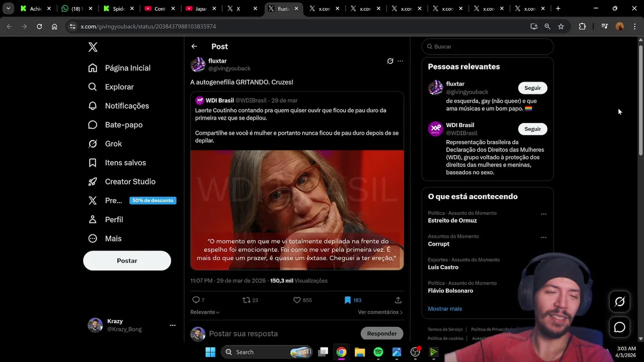
Task: Click the Chrome home button
Action: pos(54,26)
